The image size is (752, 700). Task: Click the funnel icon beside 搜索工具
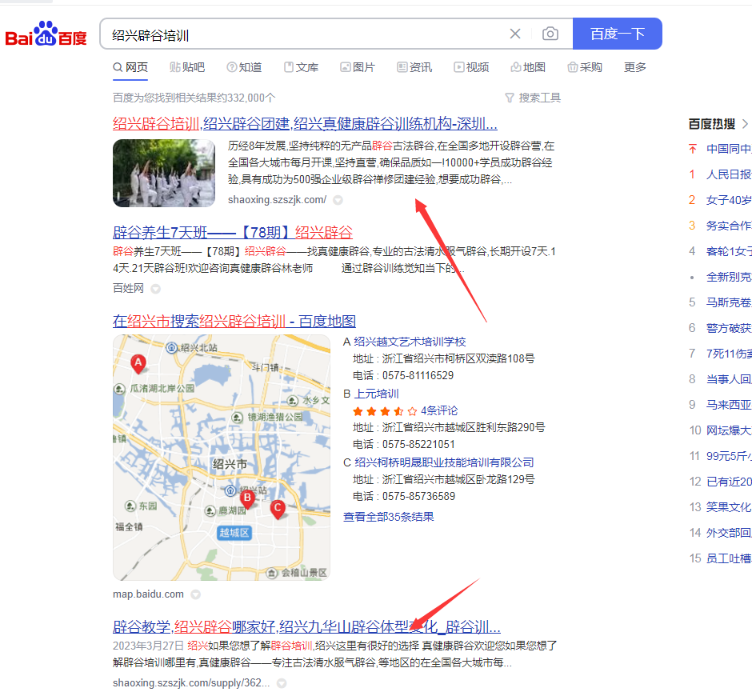pos(510,98)
